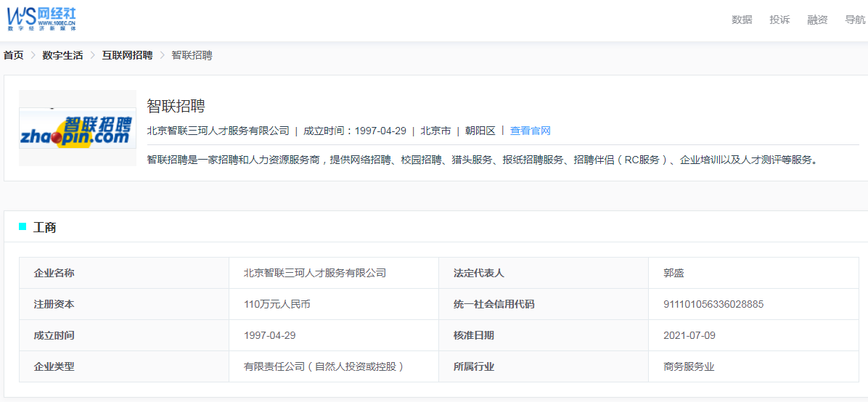Screen dimensions: 868x402
Task: Click the 统一社会信用代码 label cell
Action: (543, 304)
